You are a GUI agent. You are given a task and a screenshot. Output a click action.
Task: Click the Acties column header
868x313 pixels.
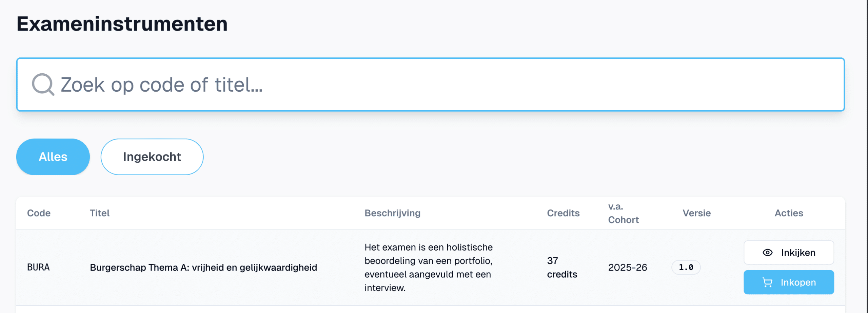[x=789, y=213]
